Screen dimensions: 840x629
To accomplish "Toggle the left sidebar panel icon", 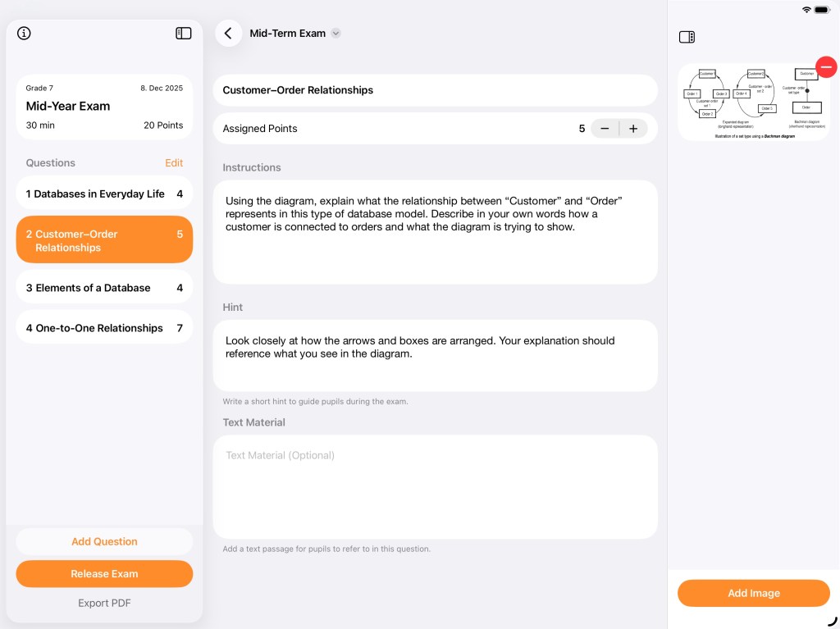I will pos(184,34).
